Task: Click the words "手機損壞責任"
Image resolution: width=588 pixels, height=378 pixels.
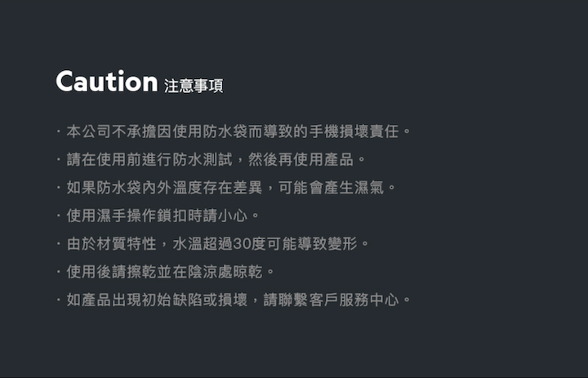Action: click(354, 131)
